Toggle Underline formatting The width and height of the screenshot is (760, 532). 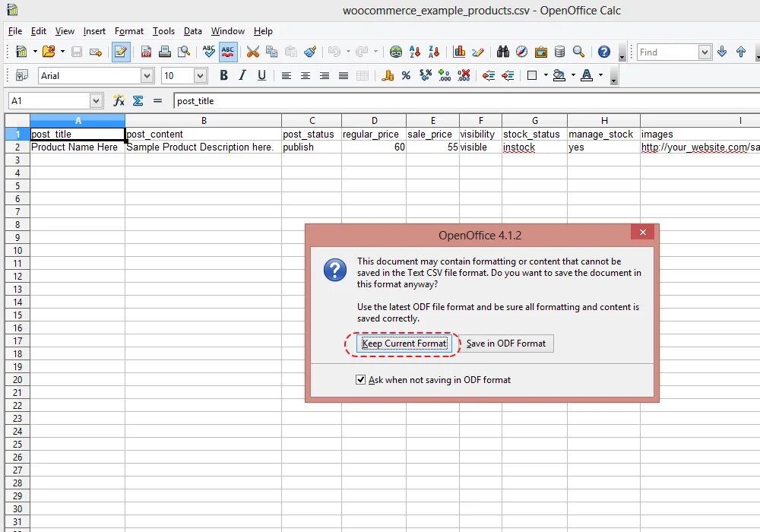tap(261, 75)
